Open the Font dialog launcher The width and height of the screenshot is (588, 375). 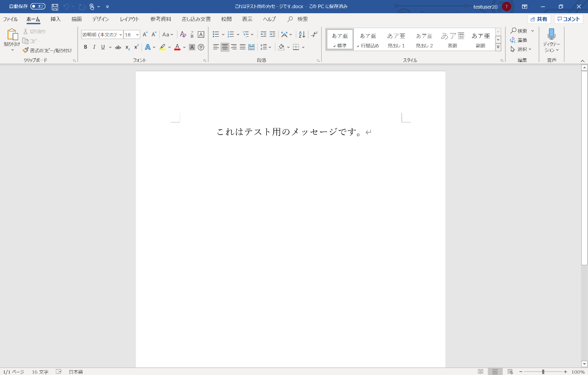205,60
